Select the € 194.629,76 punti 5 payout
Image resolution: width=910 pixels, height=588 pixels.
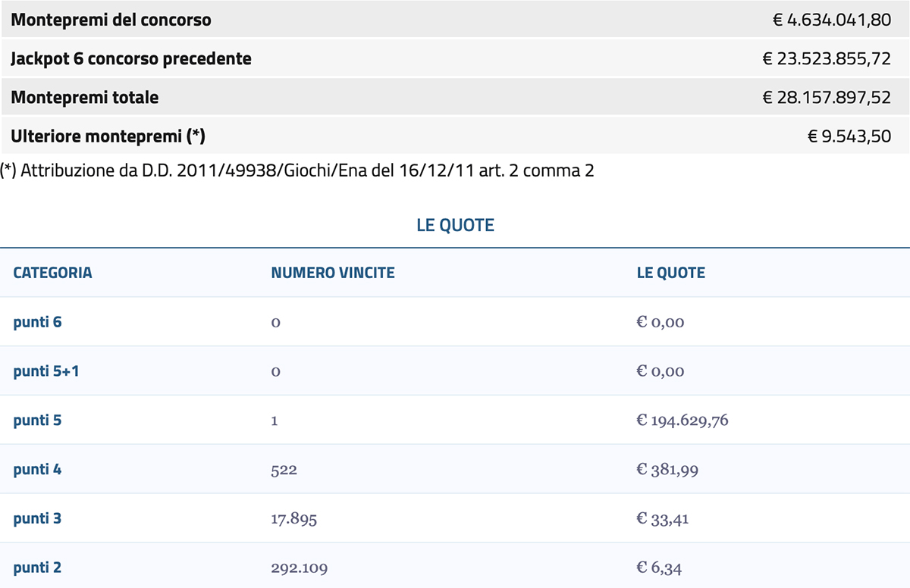click(682, 421)
